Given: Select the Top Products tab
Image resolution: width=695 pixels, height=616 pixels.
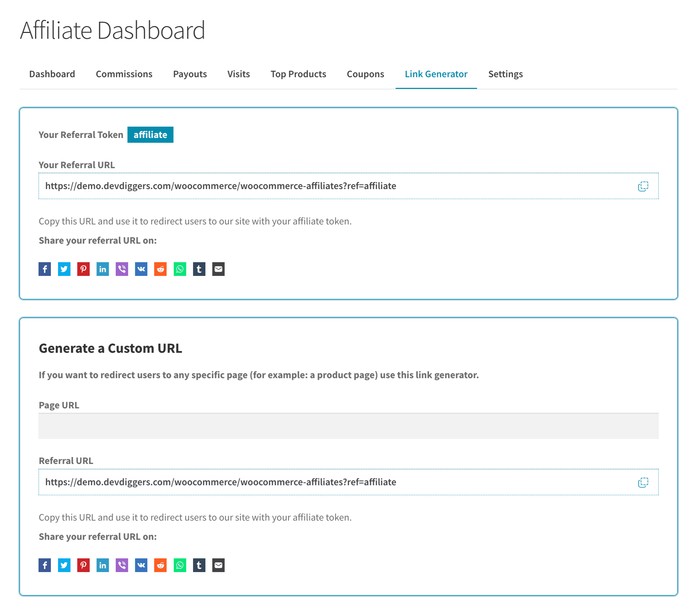Looking at the screenshot, I should [299, 74].
